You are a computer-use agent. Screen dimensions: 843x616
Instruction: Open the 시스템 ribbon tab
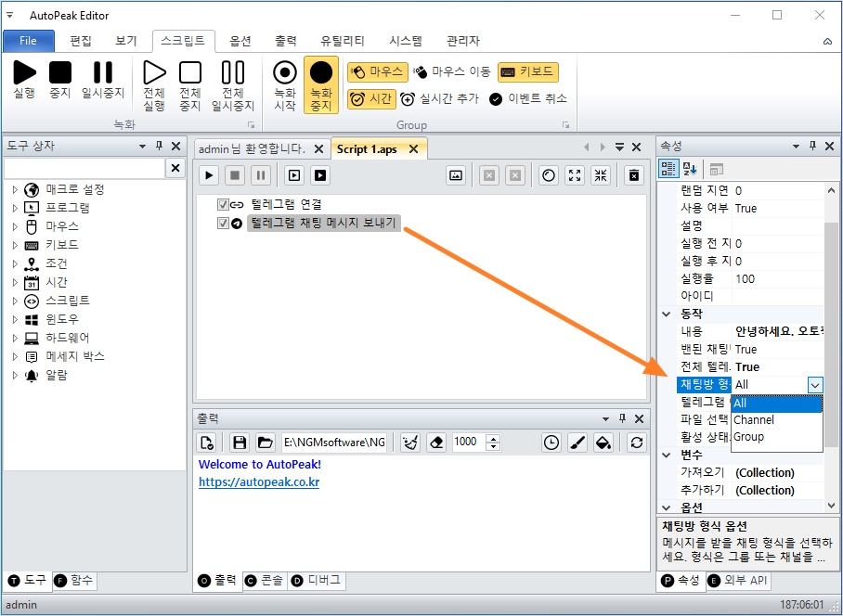pyautogui.click(x=406, y=41)
